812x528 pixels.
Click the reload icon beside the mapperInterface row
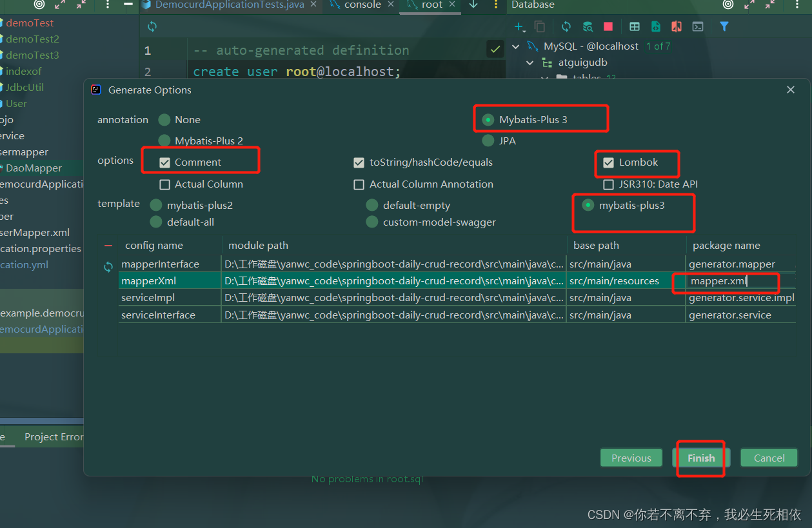click(x=108, y=267)
